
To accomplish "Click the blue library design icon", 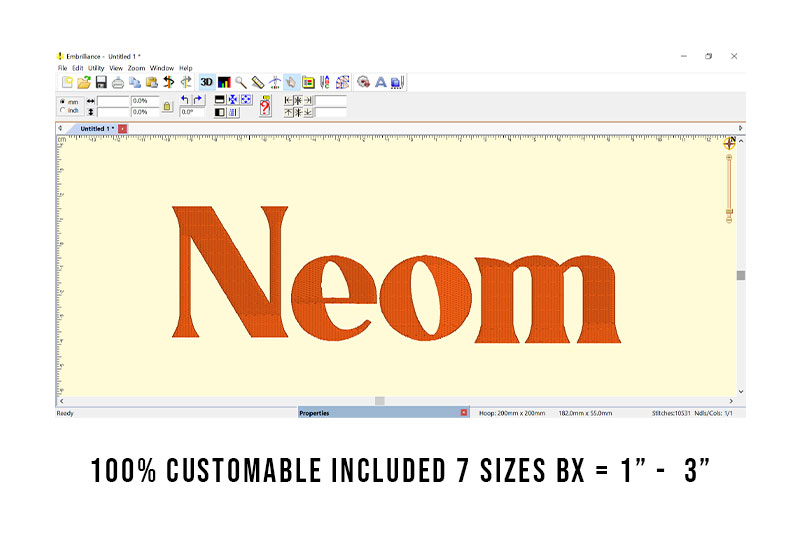I will click(397, 82).
